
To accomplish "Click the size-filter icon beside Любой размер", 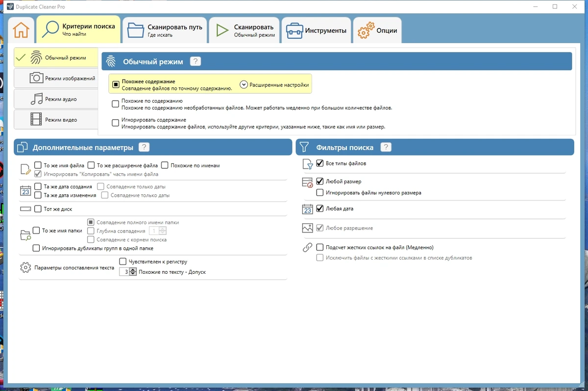I will (307, 182).
